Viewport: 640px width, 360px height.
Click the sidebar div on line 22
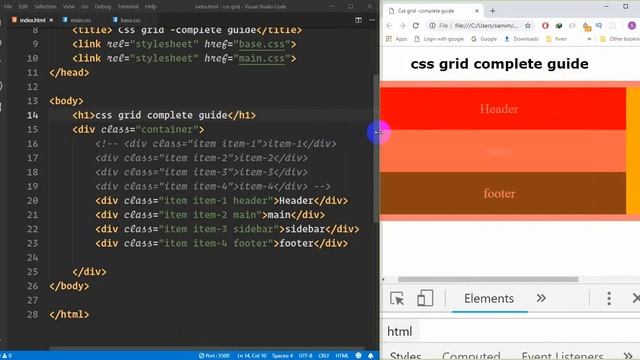[x=227, y=229]
